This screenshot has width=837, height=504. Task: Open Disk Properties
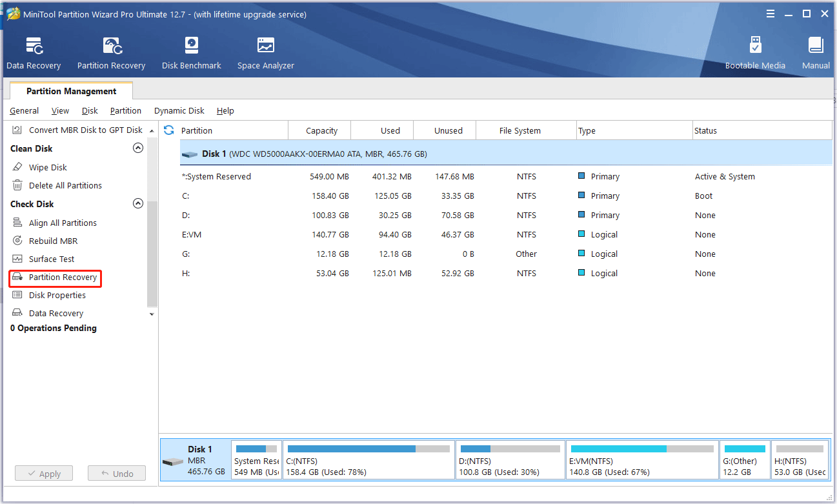[58, 295]
